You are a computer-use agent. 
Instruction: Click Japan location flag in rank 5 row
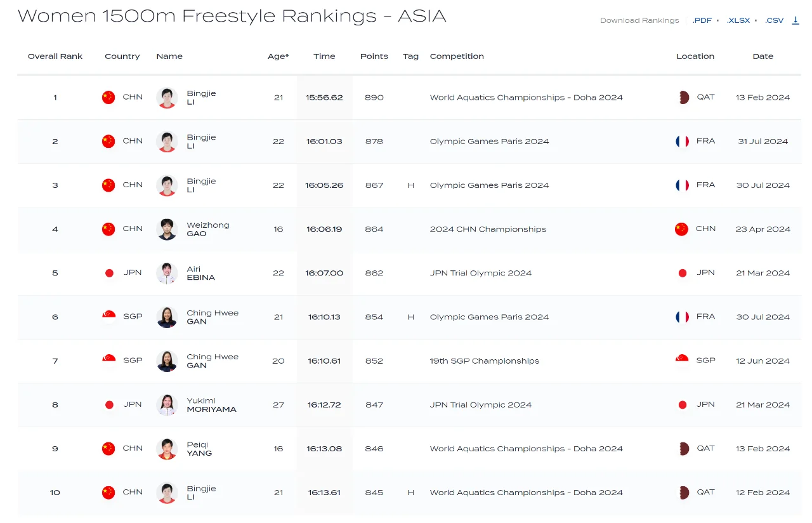point(683,273)
